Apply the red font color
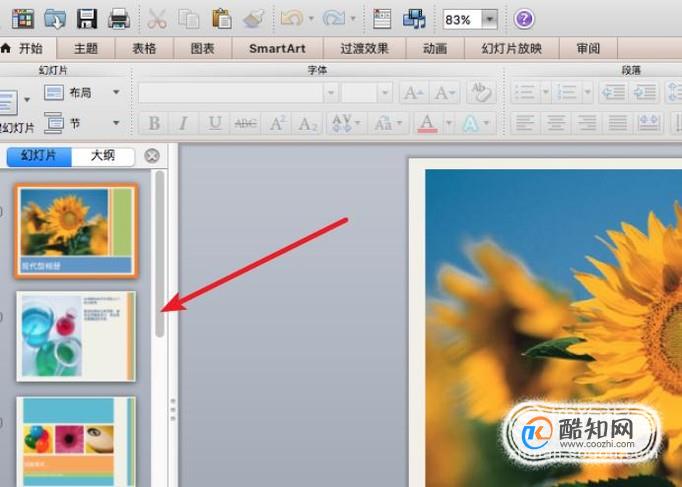Image resolution: width=682 pixels, height=487 pixels. pyautogui.click(x=427, y=123)
